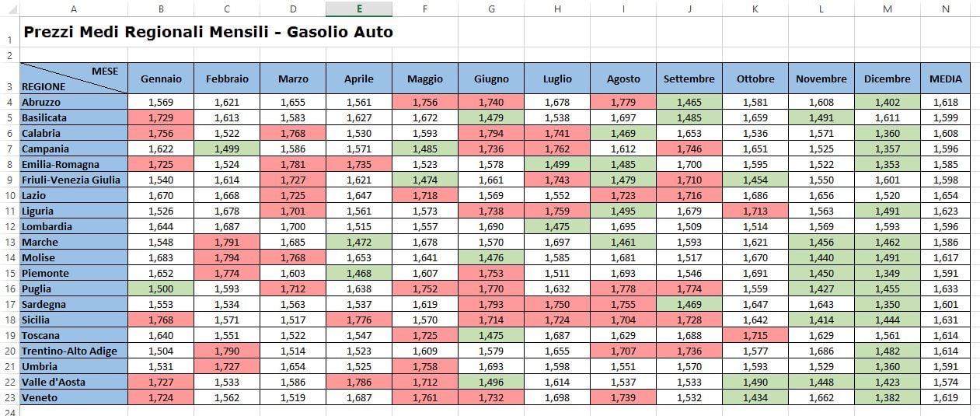Click the Abruzzo region cell
The width and height of the screenshot is (980, 416).
(74, 102)
